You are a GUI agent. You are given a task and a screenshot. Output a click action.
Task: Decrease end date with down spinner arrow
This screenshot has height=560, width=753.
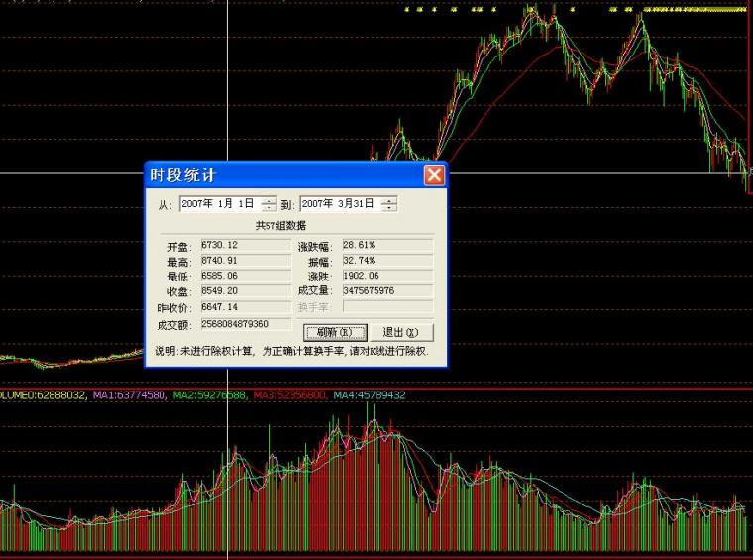pyautogui.click(x=389, y=208)
